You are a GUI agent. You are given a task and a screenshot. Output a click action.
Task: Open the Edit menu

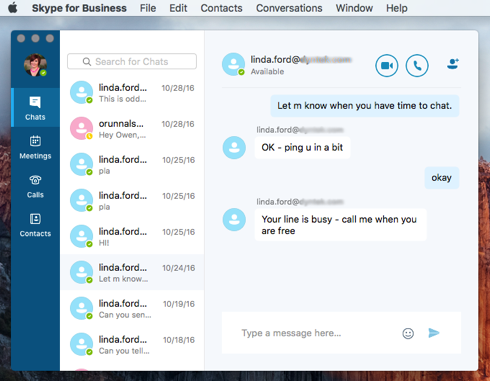(178, 8)
